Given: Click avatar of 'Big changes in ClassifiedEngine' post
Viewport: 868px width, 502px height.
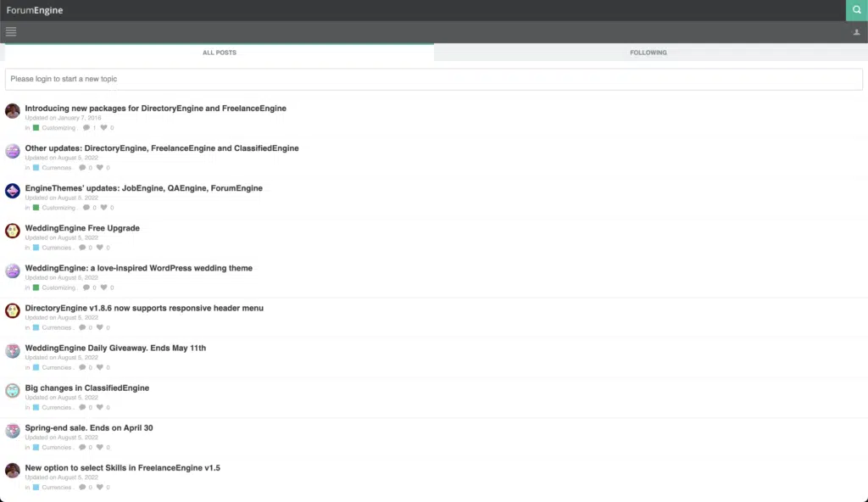Looking at the screenshot, I should [x=12, y=390].
